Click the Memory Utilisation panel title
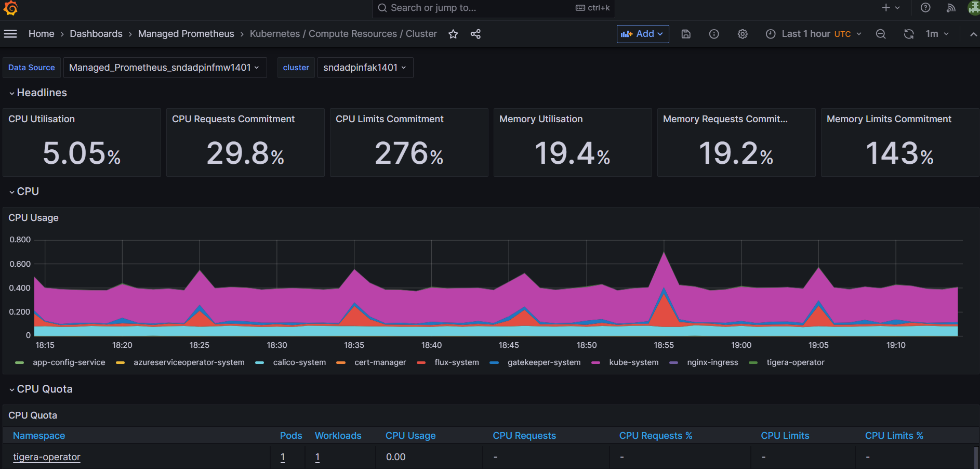 (541, 119)
